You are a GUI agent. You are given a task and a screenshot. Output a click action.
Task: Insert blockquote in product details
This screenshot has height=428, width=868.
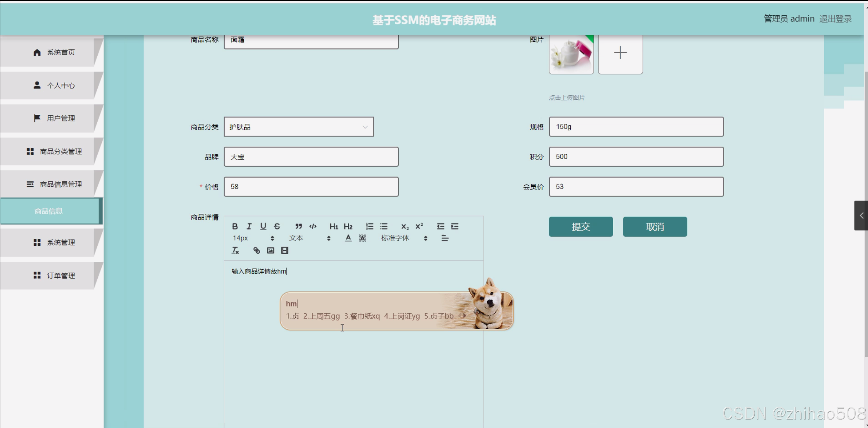[298, 226]
